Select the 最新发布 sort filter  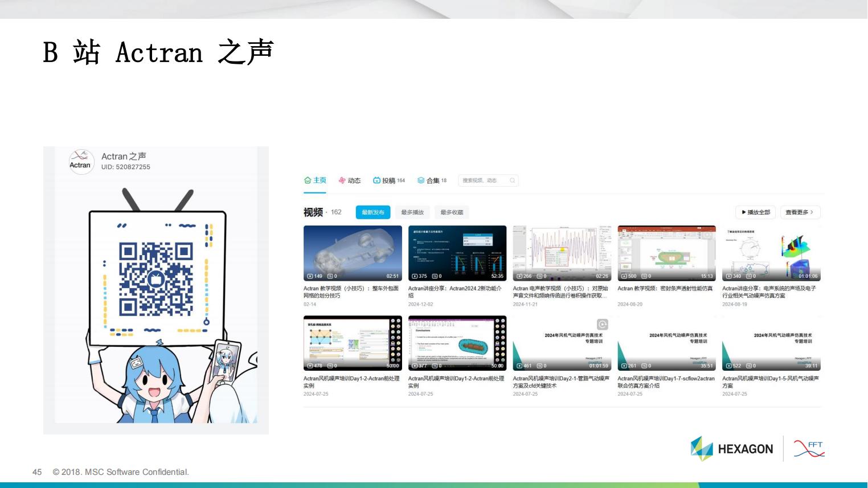click(x=373, y=212)
